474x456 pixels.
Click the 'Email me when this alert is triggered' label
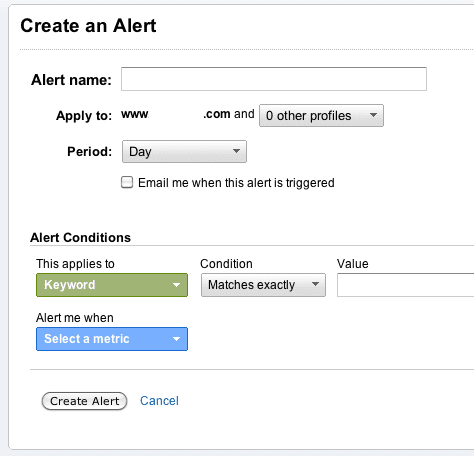pyautogui.click(x=236, y=183)
